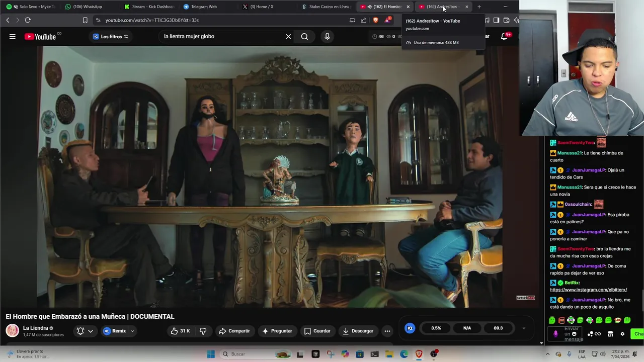Open the Brave sidebar panel icon

[496, 20]
